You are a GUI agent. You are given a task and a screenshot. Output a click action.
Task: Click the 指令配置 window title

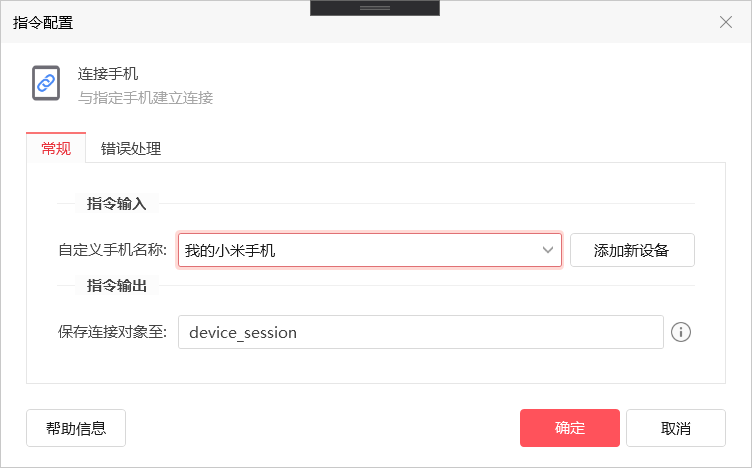pyautogui.click(x=43, y=22)
